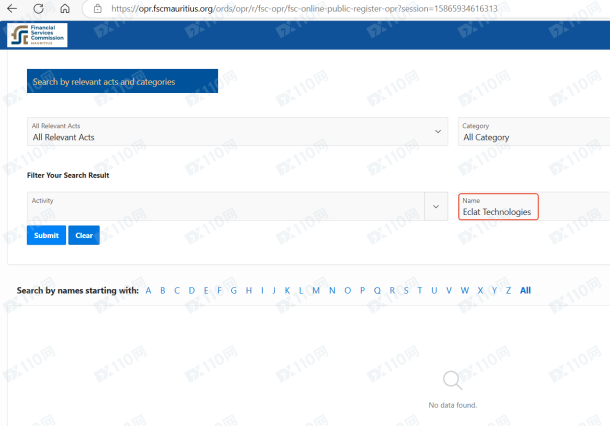Filter names starting with Z
Image resolution: width=610 pixels, height=426 pixels.
tap(508, 291)
